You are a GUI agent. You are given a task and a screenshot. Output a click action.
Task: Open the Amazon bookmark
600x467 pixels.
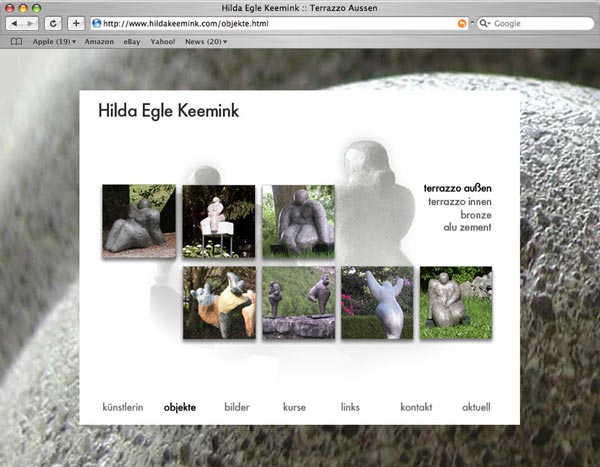coord(99,42)
